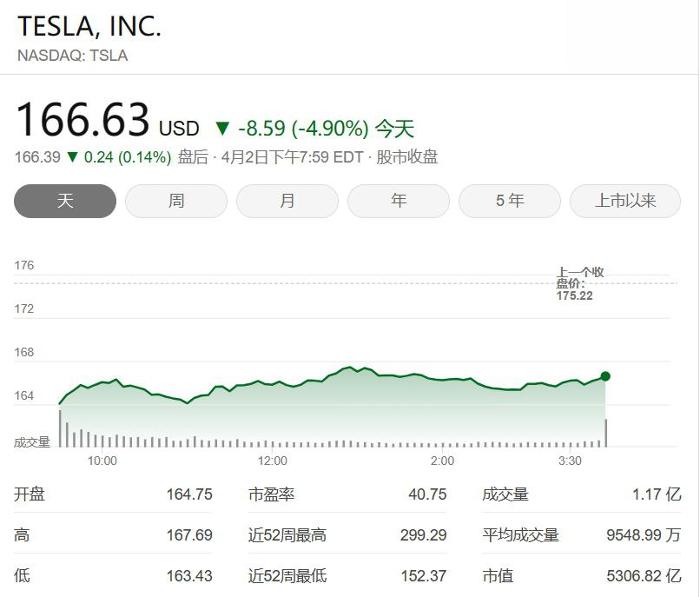Switch to the 5 年 range tab
Image resolution: width=700 pixels, height=597 pixels.
coord(510,201)
